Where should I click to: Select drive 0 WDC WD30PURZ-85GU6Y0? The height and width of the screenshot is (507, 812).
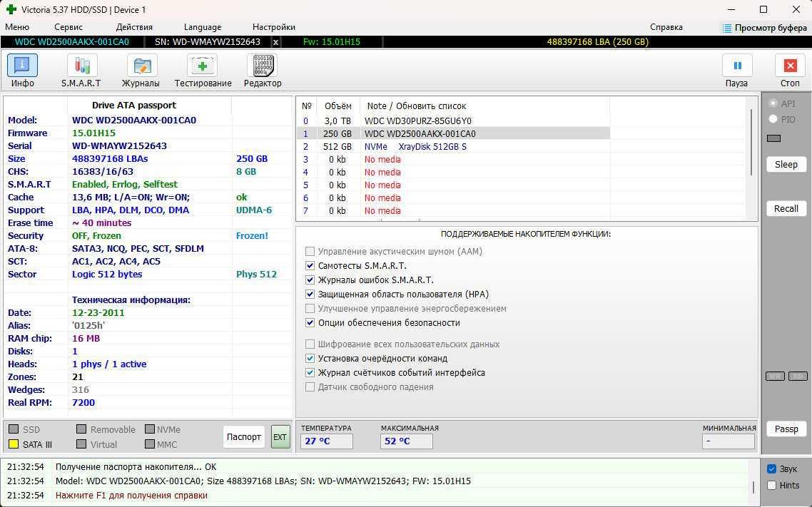click(453, 121)
